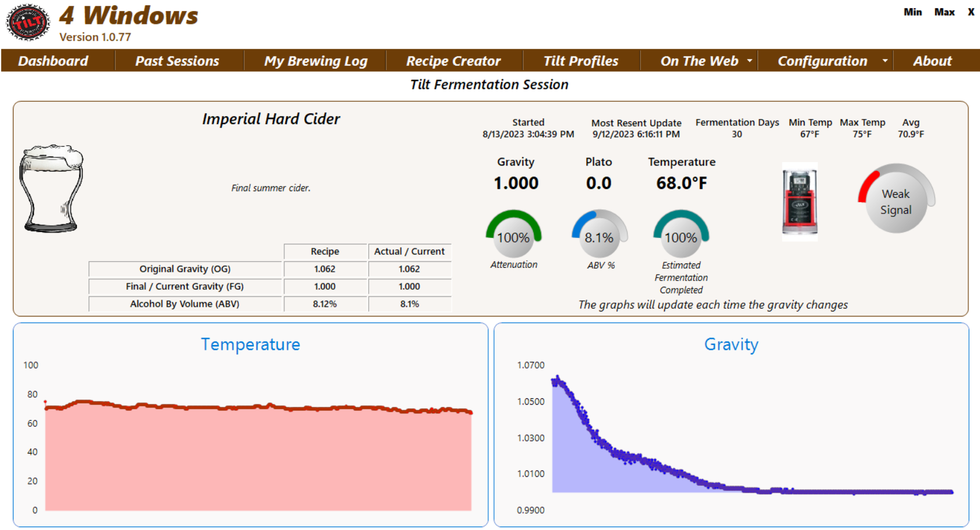Click the Configuration menu label
The width and height of the screenshot is (980, 530).
(822, 61)
